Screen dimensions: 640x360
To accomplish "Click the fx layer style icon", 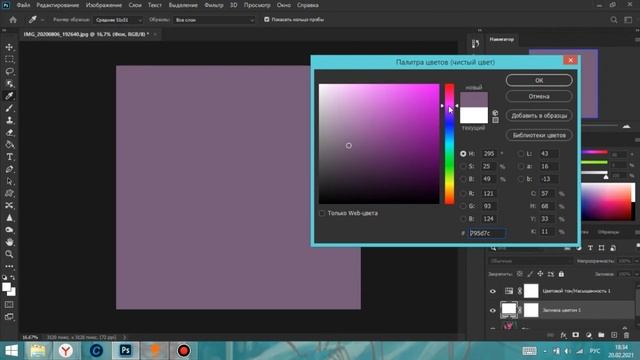I will tap(563, 335).
